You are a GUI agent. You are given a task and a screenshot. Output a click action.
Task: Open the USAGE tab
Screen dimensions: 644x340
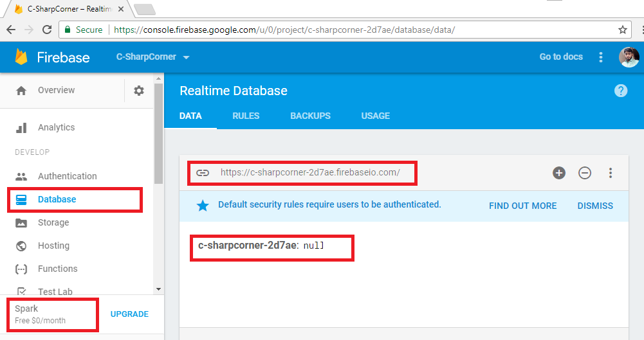pyautogui.click(x=375, y=116)
